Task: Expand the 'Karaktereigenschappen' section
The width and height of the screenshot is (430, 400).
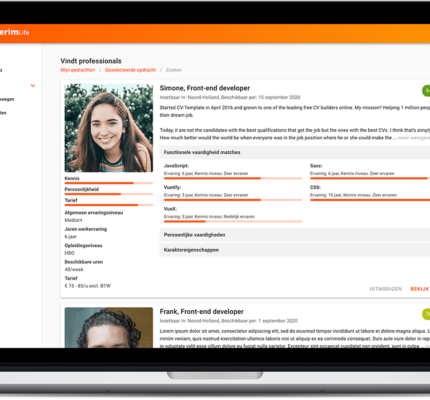Action: pos(295,250)
